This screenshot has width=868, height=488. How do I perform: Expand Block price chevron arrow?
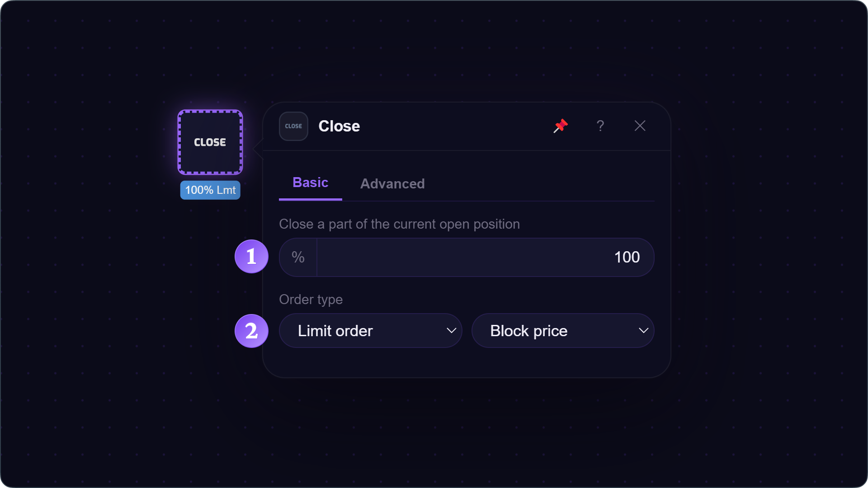tap(643, 331)
